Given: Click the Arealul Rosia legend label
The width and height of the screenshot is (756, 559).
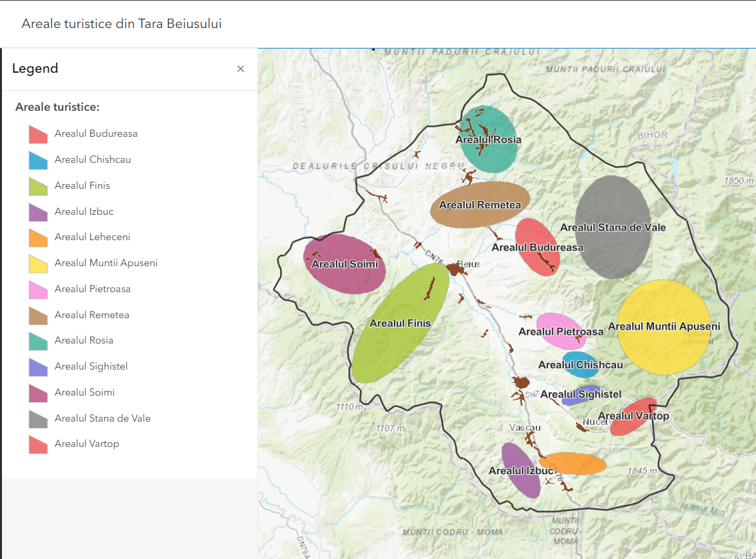Looking at the screenshot, I should click(84, 340).
